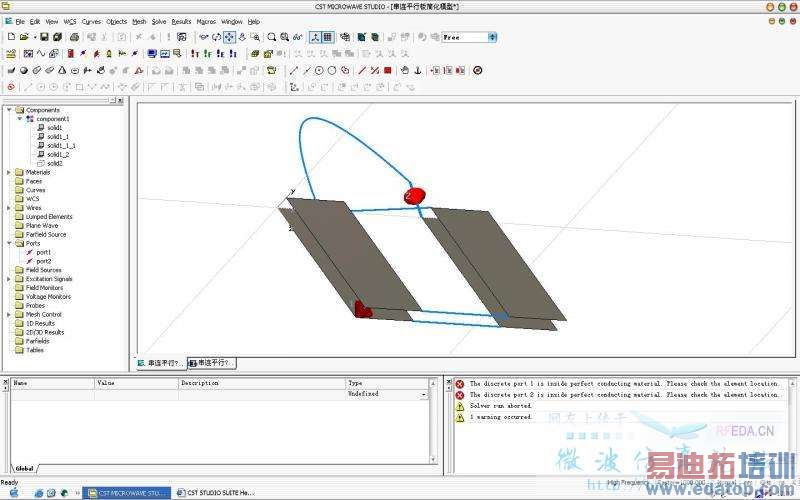Switch to the Global parameter tab

[x=24, y=468]
